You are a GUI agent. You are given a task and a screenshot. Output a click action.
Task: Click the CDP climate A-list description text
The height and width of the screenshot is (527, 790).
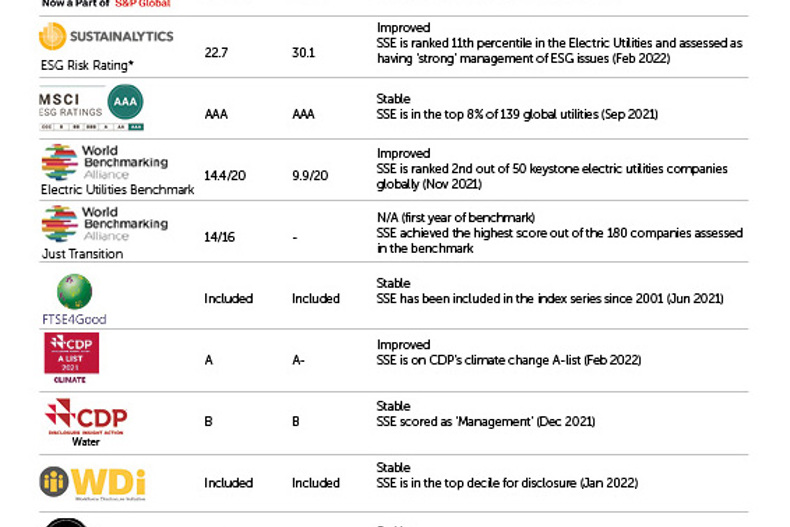pos(508,360)
